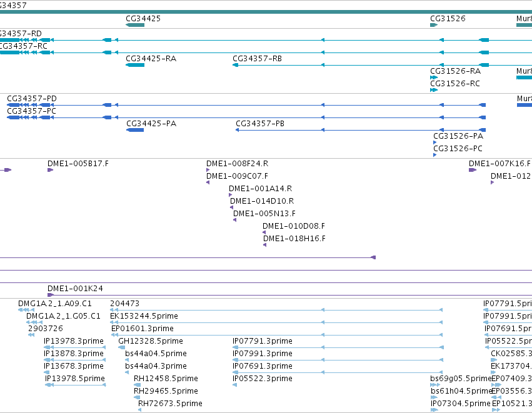
Task: Click the CG34425-RA transcript exon glyph
Action: click(x=135, y=65)
